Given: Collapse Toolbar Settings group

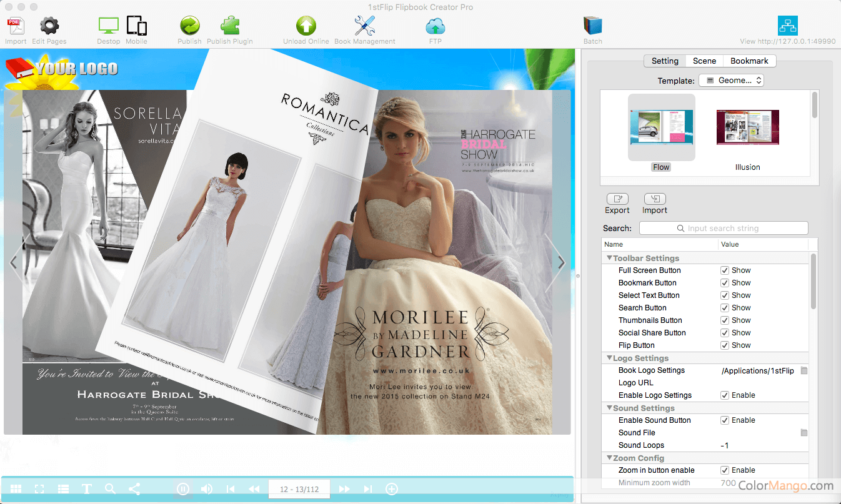Looking at the screenshot, I should tap(609, 258).
